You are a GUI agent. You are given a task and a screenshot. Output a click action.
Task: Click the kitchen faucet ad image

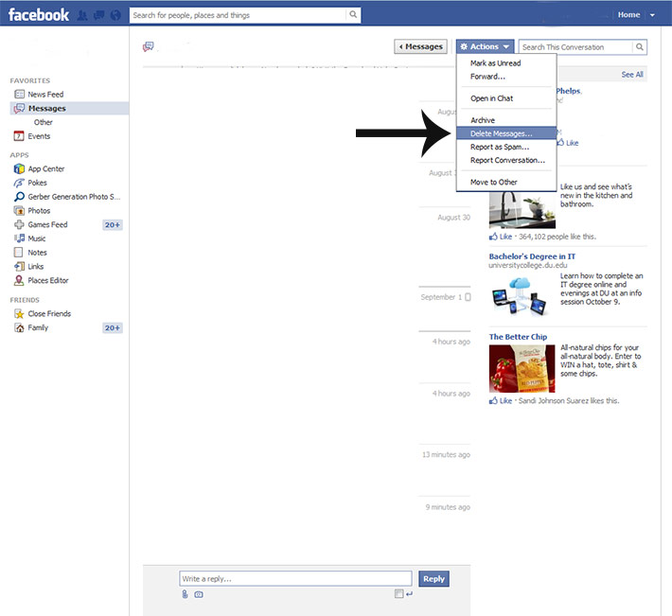(522, 210)
